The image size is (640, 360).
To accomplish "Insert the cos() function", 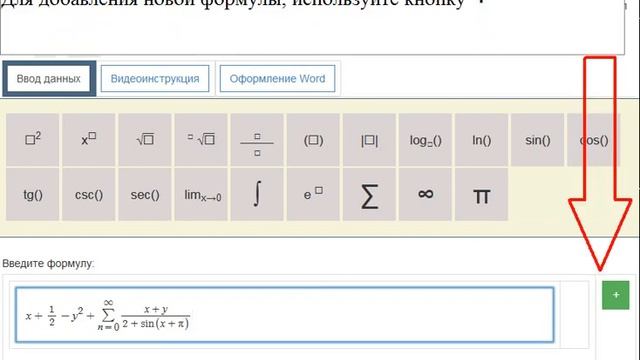I will 593,140.
